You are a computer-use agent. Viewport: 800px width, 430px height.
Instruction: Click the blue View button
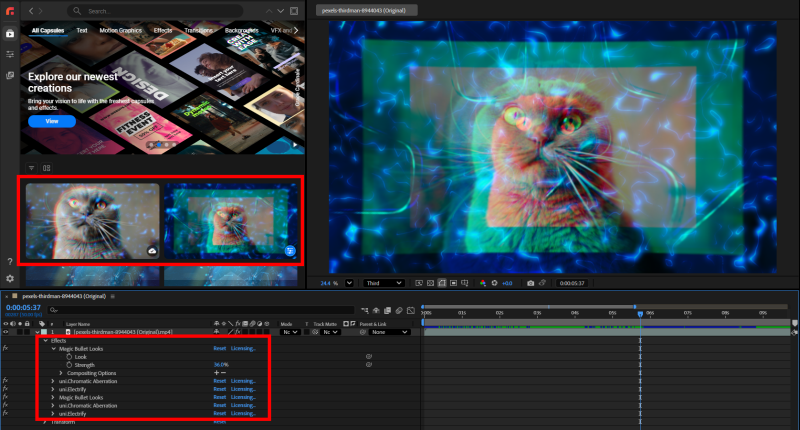(x=52, y=121)
